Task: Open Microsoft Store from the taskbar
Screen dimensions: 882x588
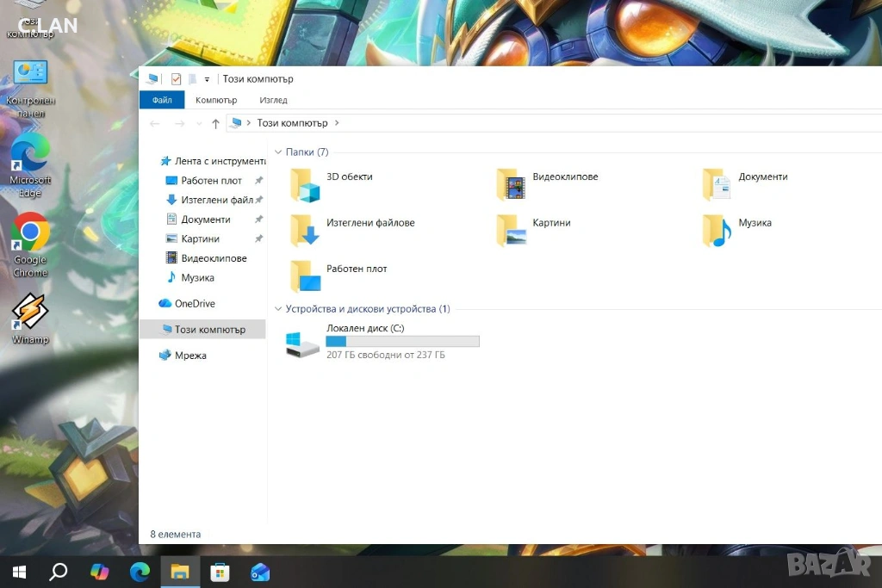Action: [x=220, y=572]
